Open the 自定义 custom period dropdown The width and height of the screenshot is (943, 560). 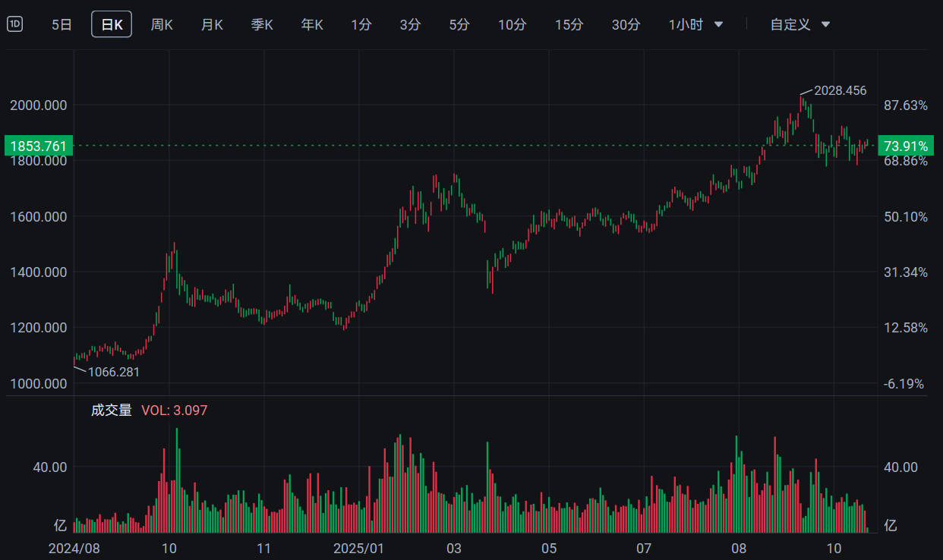point(800,24)
